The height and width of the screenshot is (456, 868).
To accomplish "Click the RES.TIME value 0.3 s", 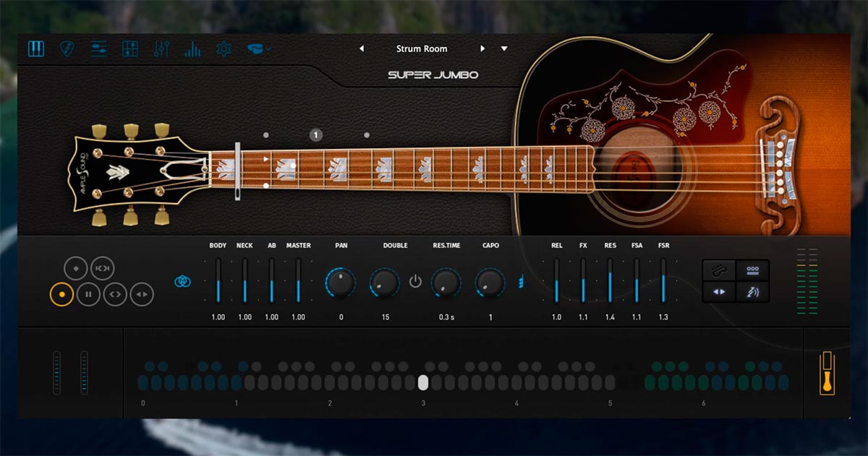I will (x=446, y=317).
